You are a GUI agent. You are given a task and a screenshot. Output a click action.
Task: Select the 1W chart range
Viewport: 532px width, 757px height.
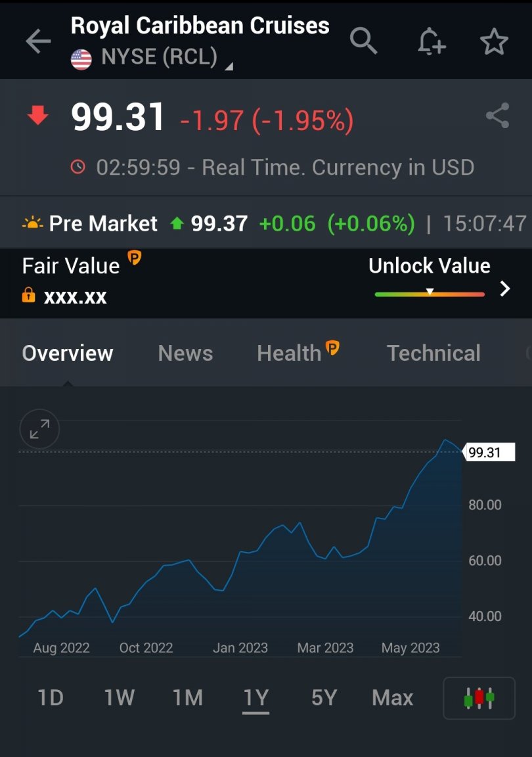(120, 698)
